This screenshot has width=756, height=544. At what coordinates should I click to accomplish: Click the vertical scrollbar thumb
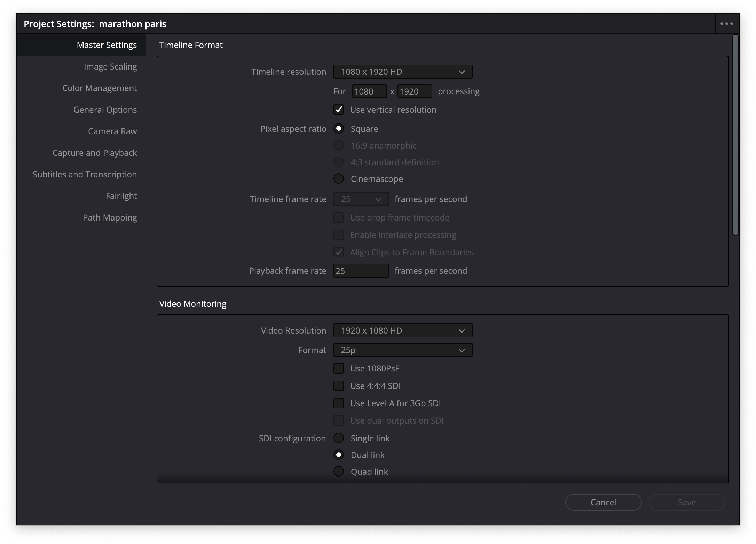pyautogui.click(x=735, y=135)
